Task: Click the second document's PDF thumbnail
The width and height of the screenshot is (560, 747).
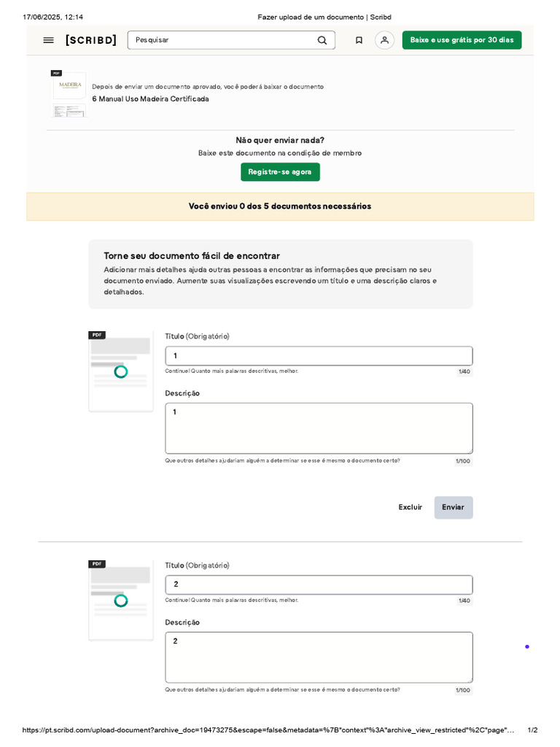Action: pyautogui.click(x=121, y=600)
